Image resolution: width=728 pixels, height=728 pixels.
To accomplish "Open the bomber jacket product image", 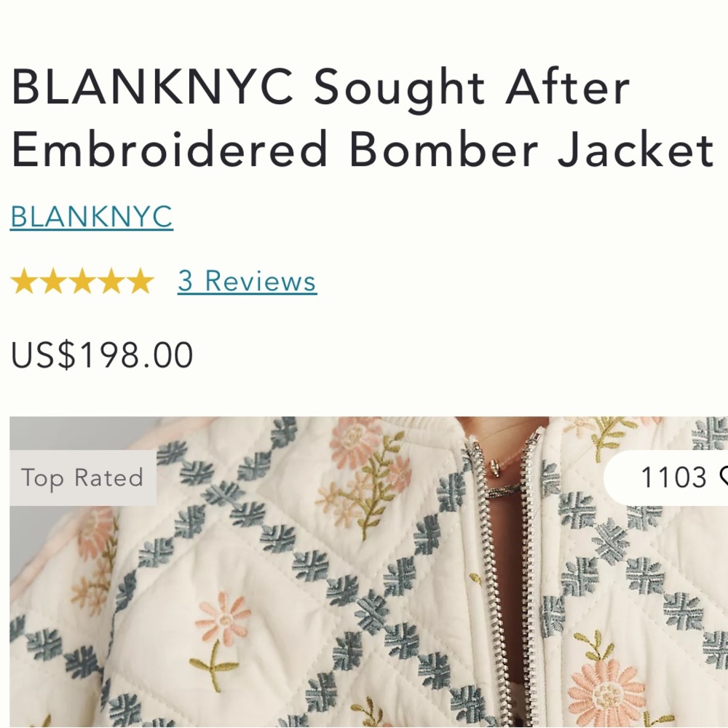I will pos(368,572).
